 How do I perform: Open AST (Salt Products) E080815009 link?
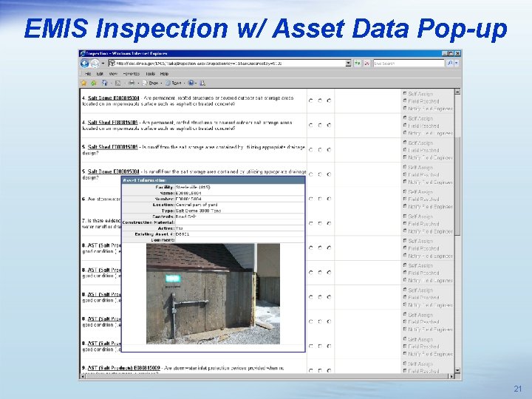pyautogui.click(x=123, y=368)
